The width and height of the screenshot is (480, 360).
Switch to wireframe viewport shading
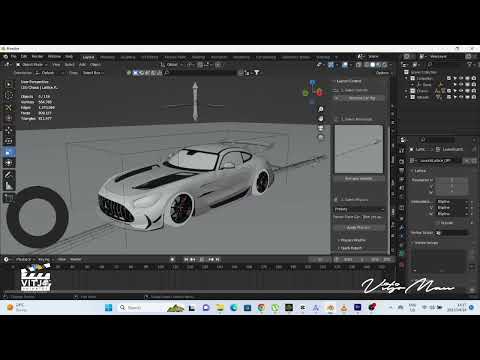click(366, 65)
